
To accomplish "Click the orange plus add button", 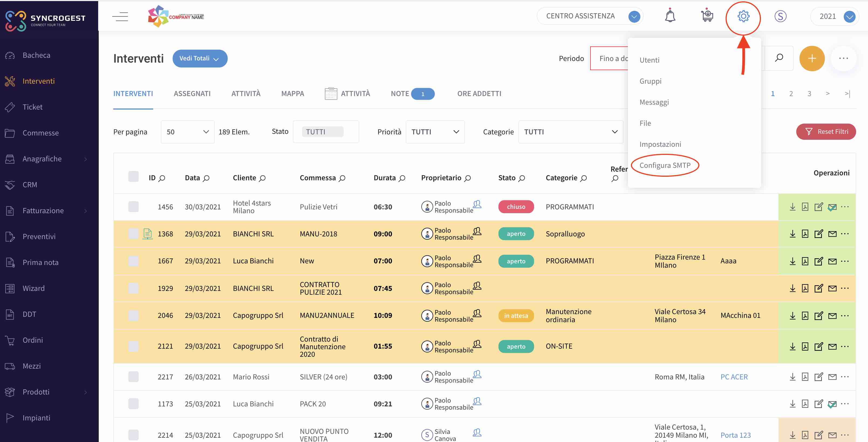I will tap(812, 59).
